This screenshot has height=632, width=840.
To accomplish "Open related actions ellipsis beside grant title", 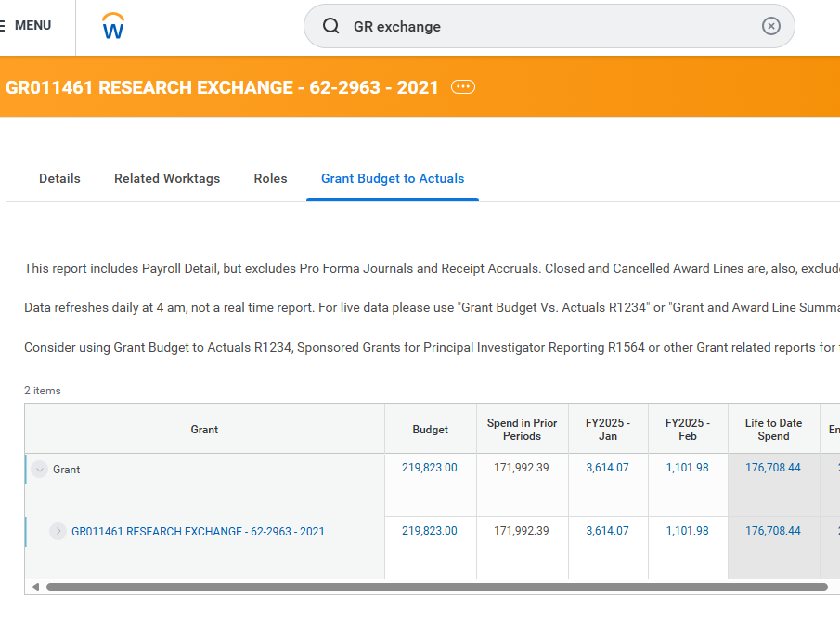I will (462, 87).
